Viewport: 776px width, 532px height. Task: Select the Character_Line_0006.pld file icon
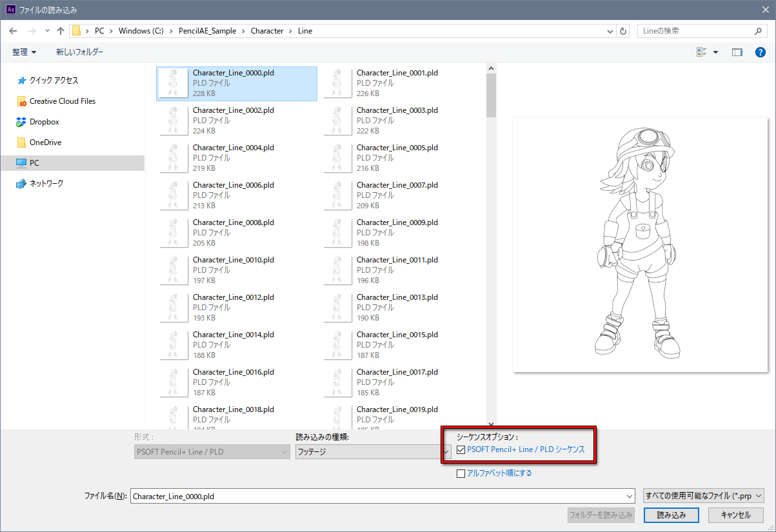click(x=172, y=195)
